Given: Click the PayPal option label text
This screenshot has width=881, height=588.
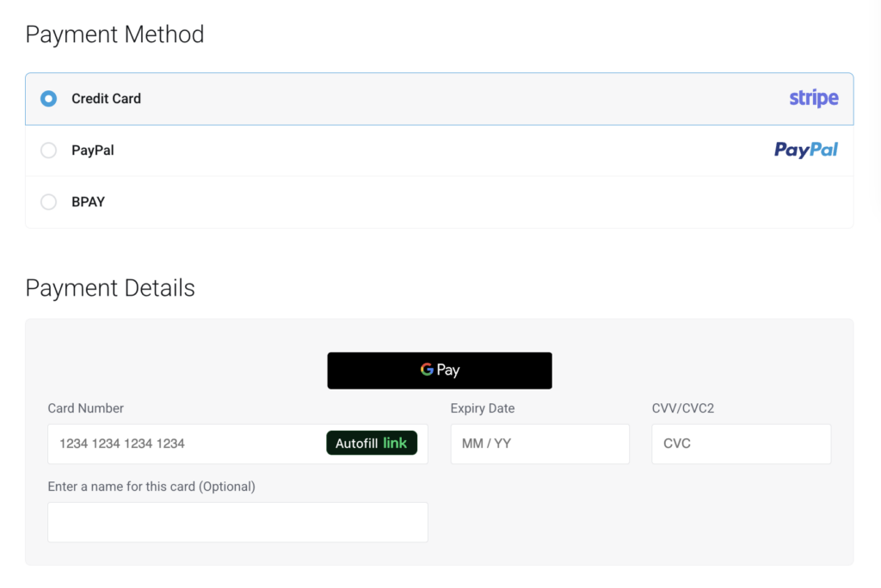Looking at the screenshot, I should [93, 150].
